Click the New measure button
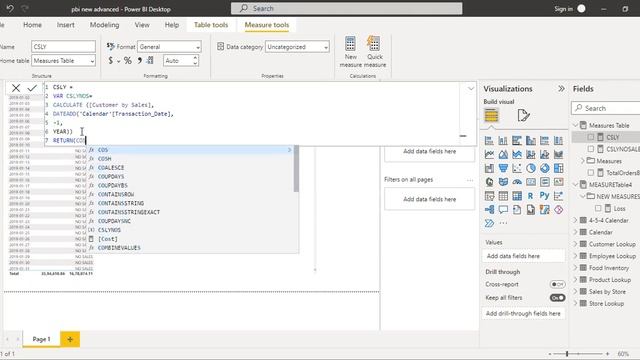This screenshot has height=360, width=640. [351, 52]
